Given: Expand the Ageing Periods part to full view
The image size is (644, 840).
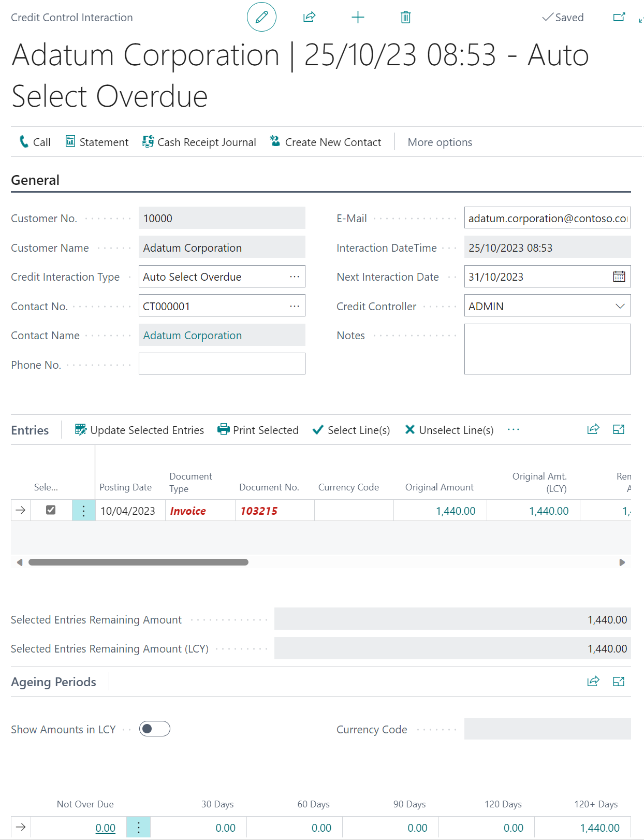Looking at the screenshot, I should pos(619,682).
